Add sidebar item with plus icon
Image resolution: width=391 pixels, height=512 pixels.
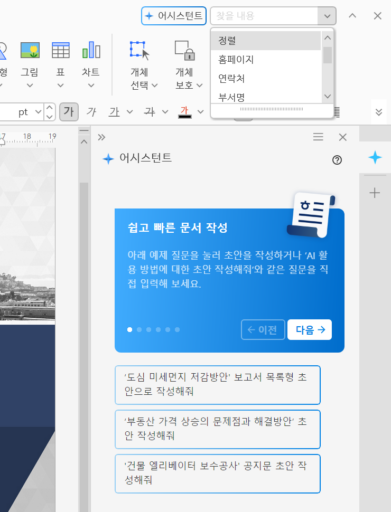click(x=375, y=193)
